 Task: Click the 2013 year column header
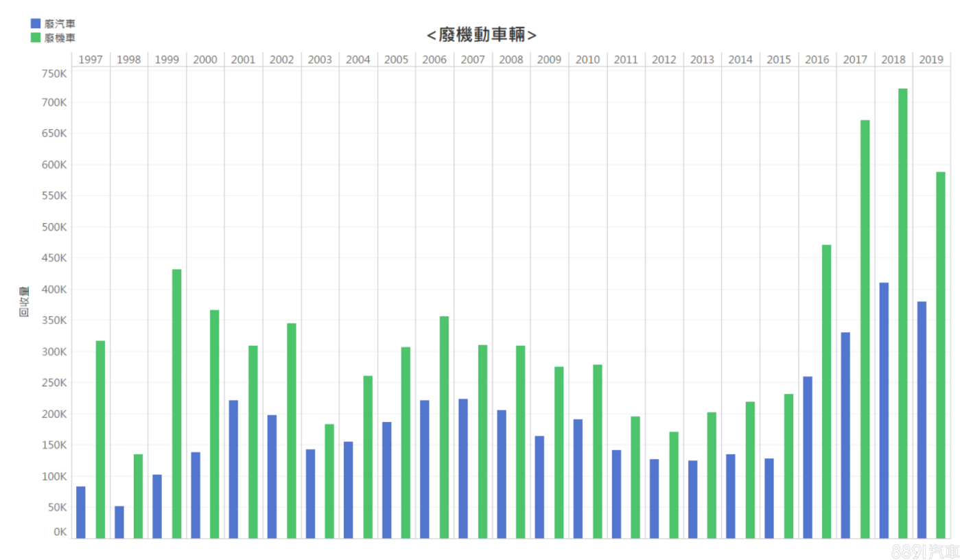click(702, 60)
